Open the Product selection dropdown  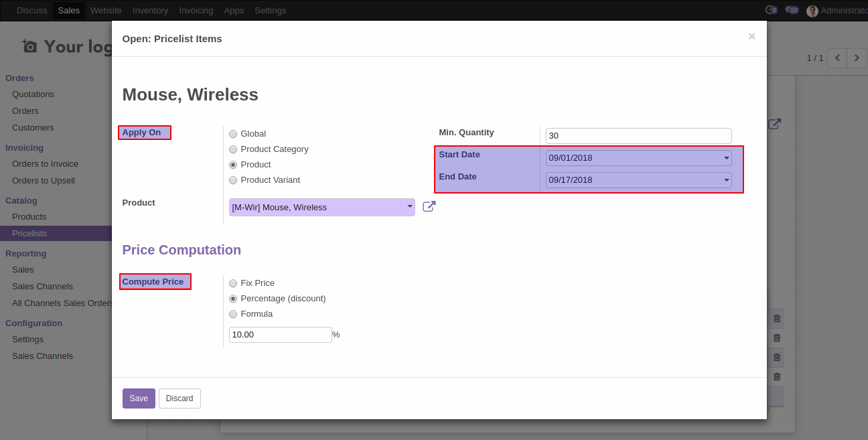(x=409, y=207)
